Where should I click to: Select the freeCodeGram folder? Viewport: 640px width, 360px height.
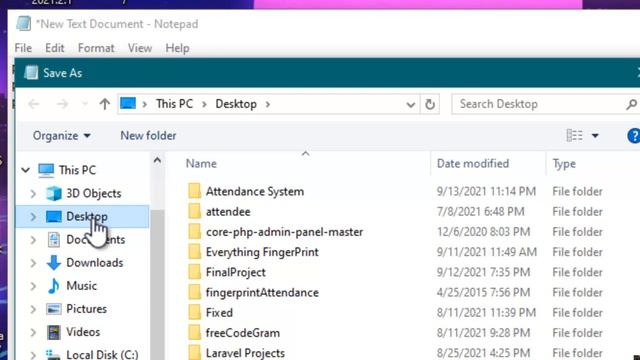(243, 333)
